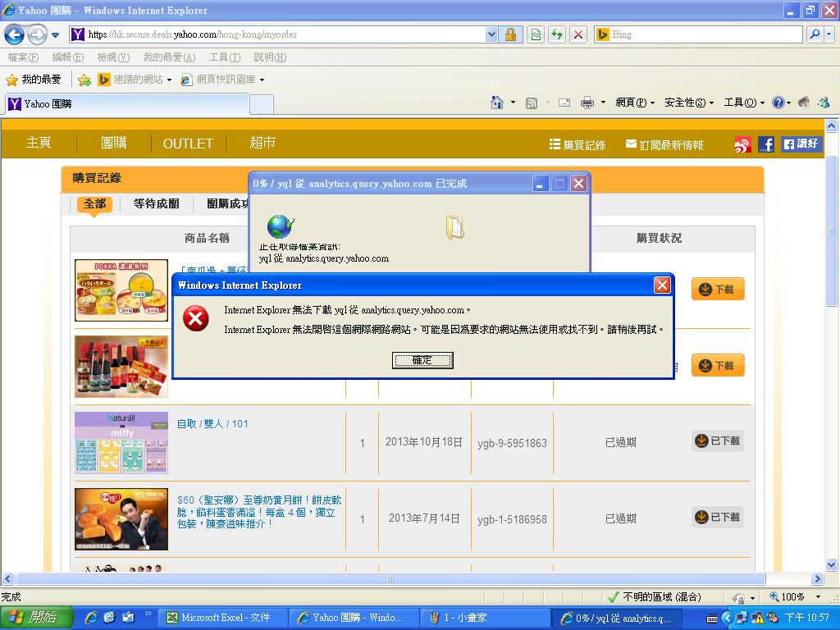Open the 我的最愛 favorites center
This screenshot has width=840, height=630.
(x=33, y=80)
